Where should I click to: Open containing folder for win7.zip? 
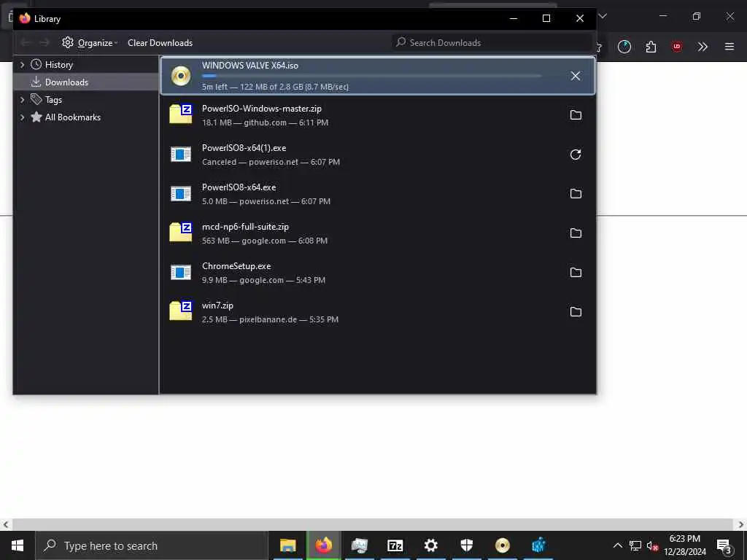coord(576,312)
